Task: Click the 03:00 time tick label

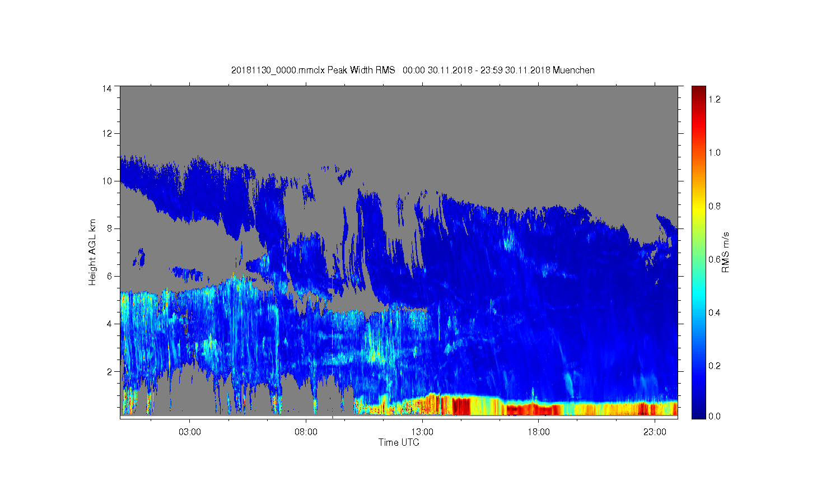Action: [x=189, y=432]
